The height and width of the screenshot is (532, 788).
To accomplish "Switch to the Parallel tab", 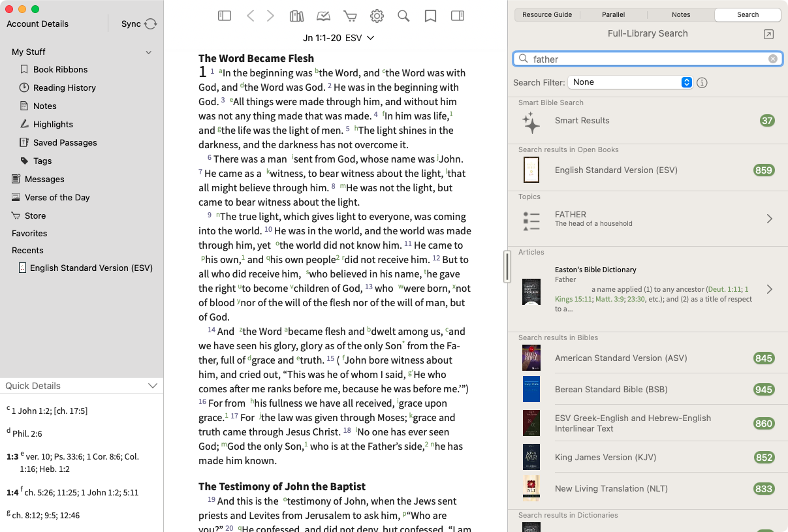I will [614, 14].
